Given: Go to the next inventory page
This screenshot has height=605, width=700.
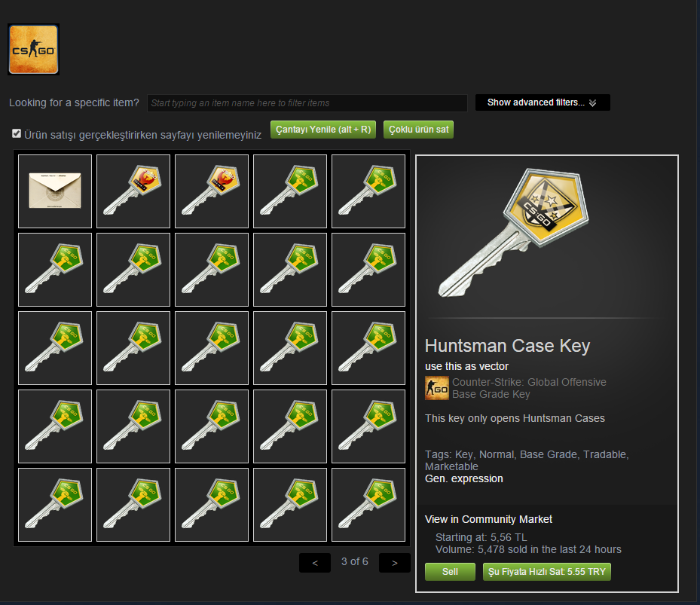Looking at the screenshot, I should [x=395, y=563].
